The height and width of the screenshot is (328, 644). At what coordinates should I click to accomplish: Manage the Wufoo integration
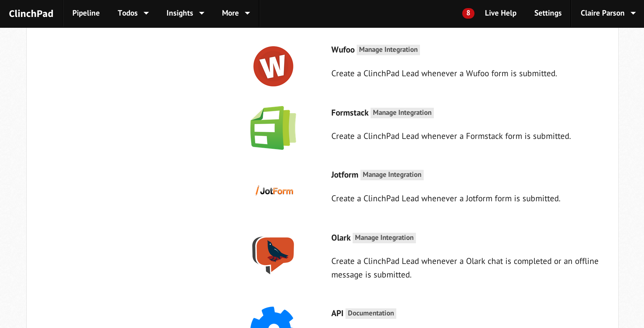[x=388, y=50]
